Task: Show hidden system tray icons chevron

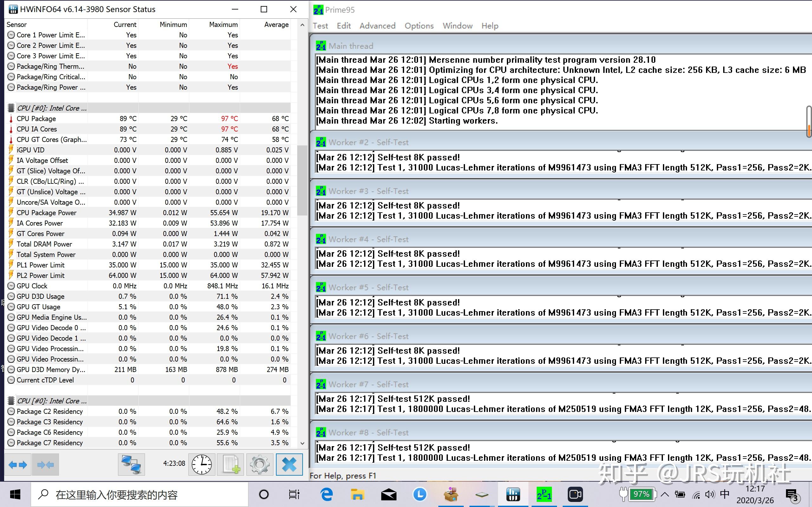Action: tap(665, 494)
